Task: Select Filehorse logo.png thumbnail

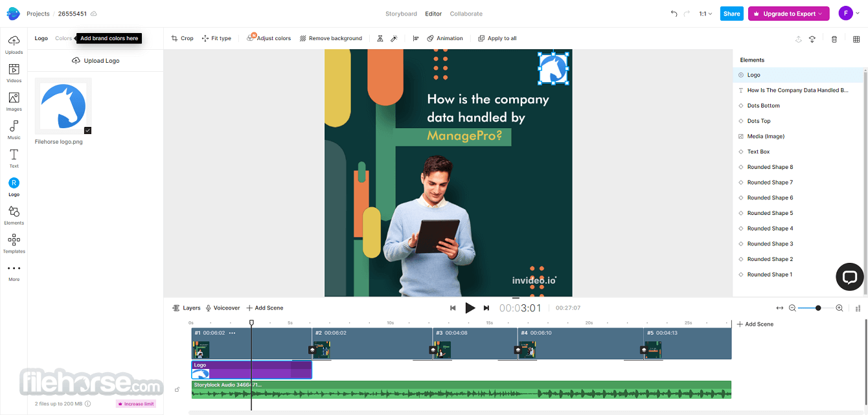Action: pyautogui.click(x=63, y=106)
